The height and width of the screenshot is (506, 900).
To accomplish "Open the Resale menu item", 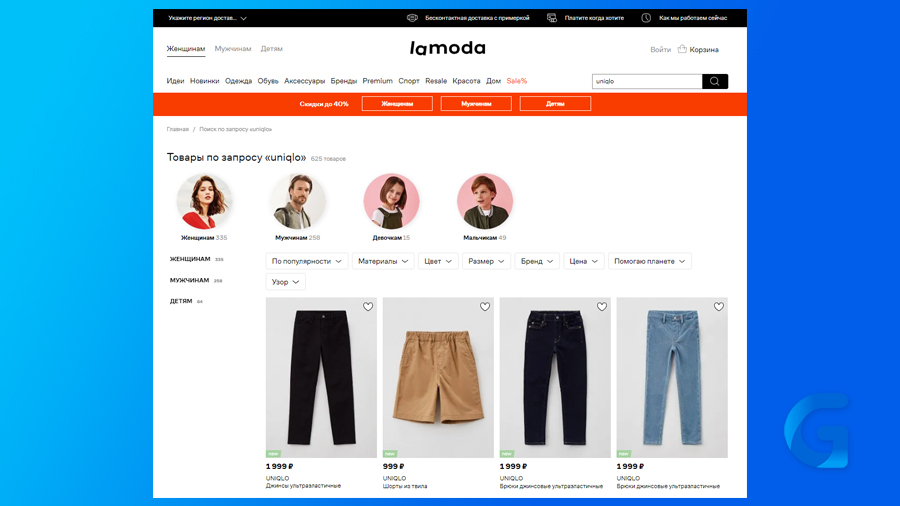I will click(x=436, y=81).
